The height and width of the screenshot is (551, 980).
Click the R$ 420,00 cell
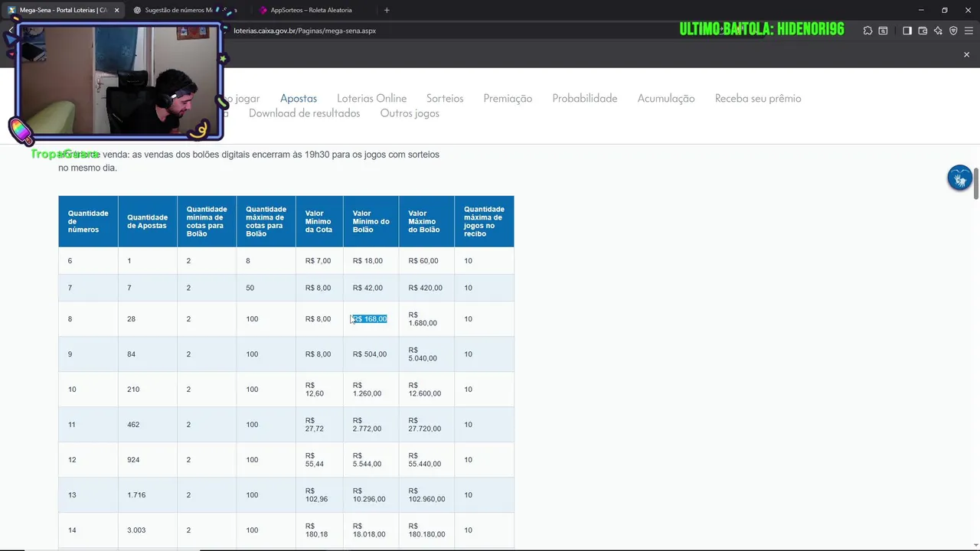click(x=425, y=288)
